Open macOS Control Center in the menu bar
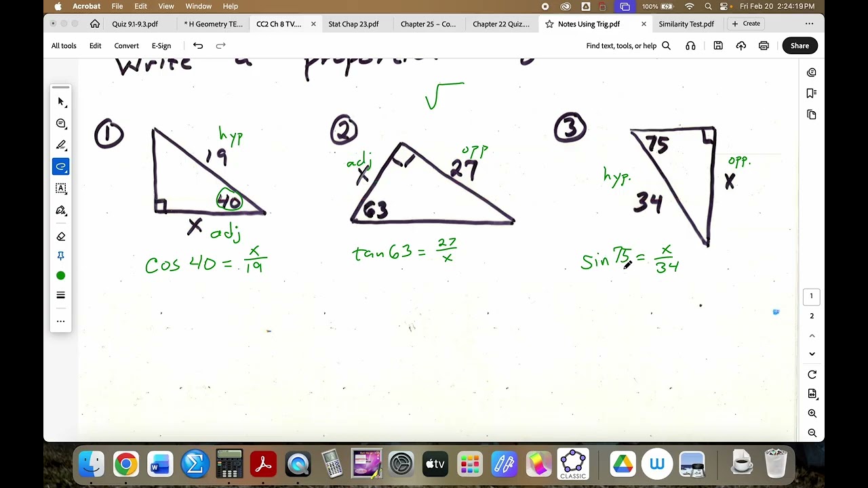The image size is (868, 488). [x=725, y=6]
